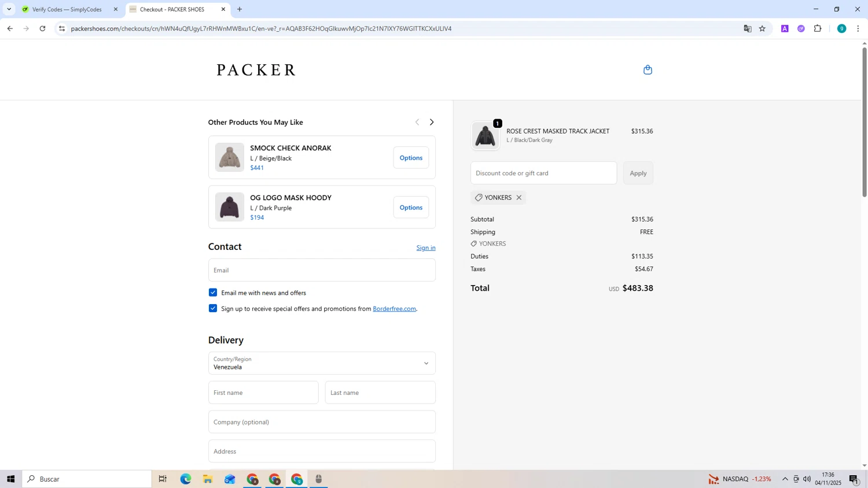Click the Smock Check Anorak thumbnail
This screenshot has width=868, height=488.
230,157
